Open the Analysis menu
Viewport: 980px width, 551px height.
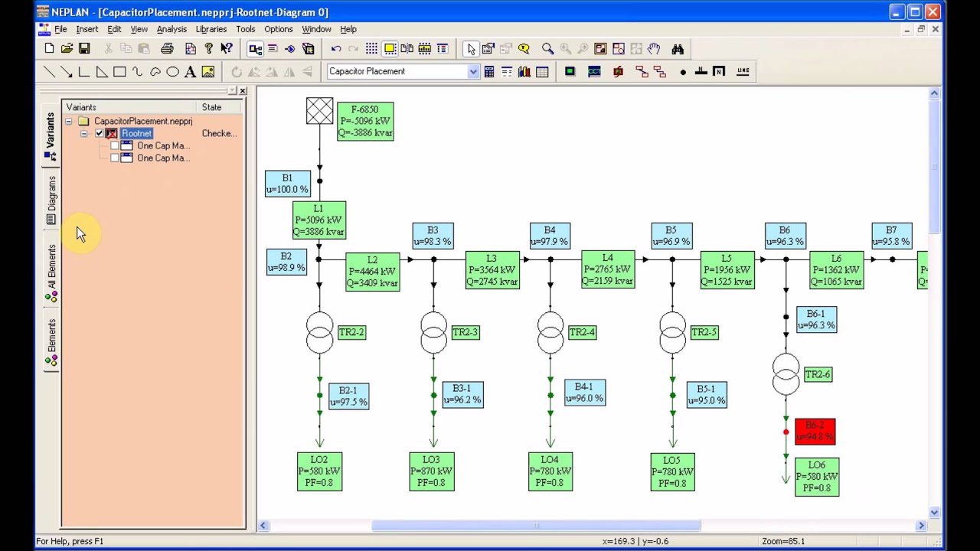point(171,29)
